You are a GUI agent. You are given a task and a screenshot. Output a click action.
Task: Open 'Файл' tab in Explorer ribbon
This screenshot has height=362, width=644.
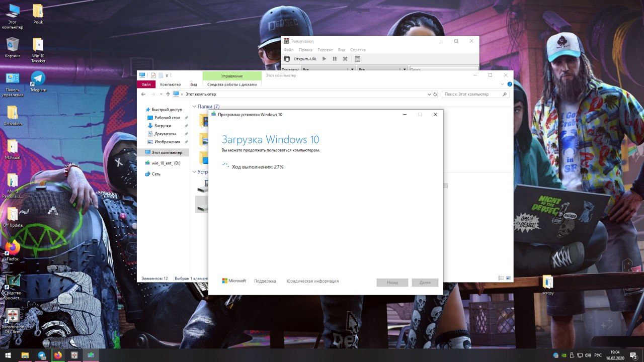[146, 84]
